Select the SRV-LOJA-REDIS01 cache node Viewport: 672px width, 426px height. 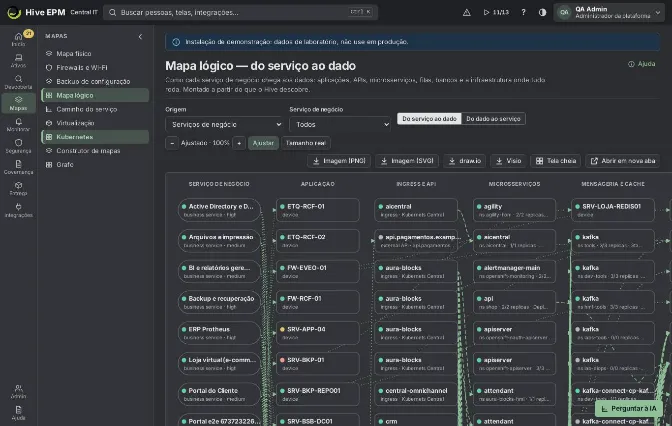pos(613,210)
